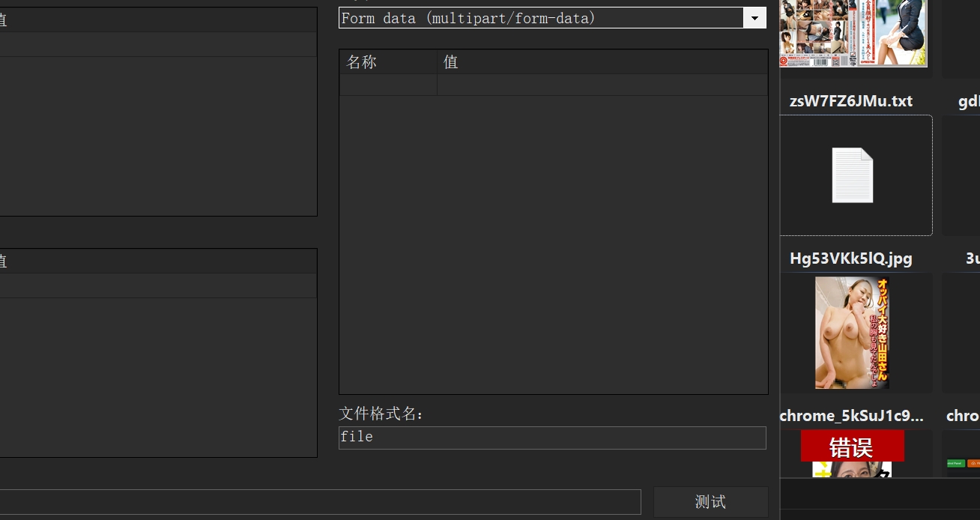Click the 文件格式名 input field containing file
Image resolution: width=980 pixels, height=520 pixels.
coord(552,438)
